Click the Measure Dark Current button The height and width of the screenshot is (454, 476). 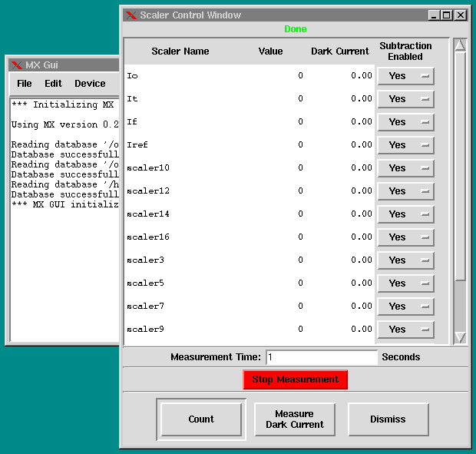(x=295, y=419)
